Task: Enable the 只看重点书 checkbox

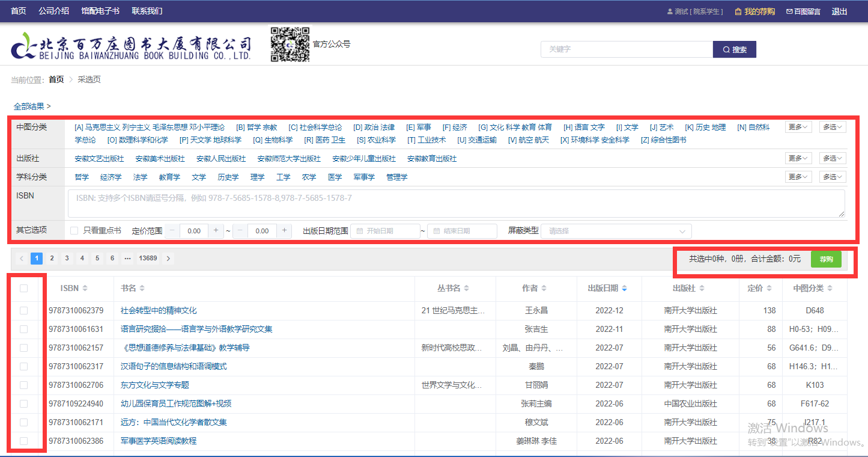Action: [74, 231]
